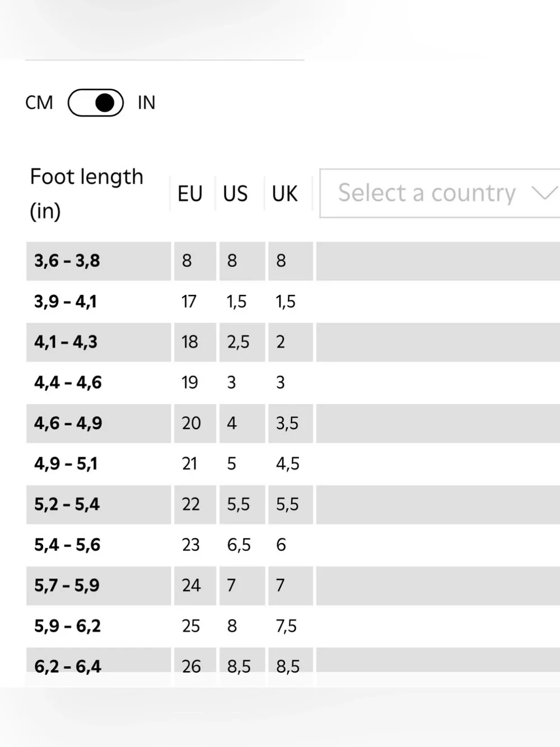The height and width of the screenshot is (747, 560).
Task: Click the UK column header
Action: tap(284, 194)
